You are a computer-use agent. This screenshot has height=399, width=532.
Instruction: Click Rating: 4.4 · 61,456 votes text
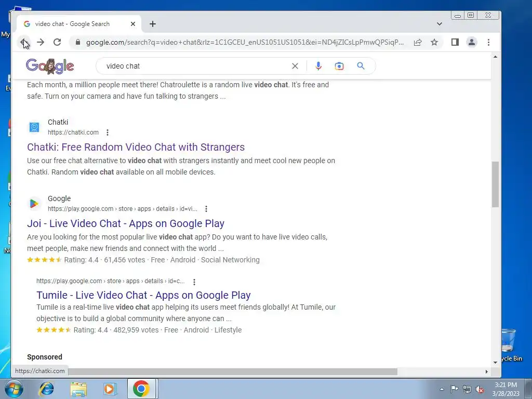click(106, 260)
